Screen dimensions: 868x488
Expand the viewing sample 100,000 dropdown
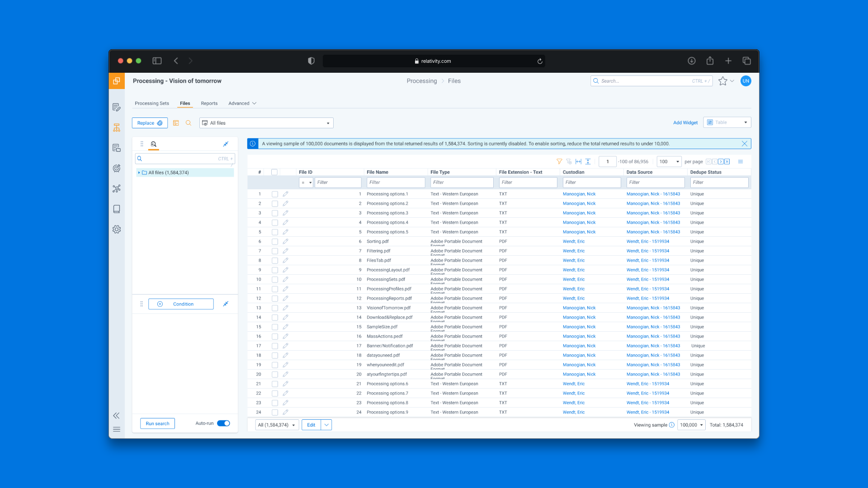(x=691, y=425)
